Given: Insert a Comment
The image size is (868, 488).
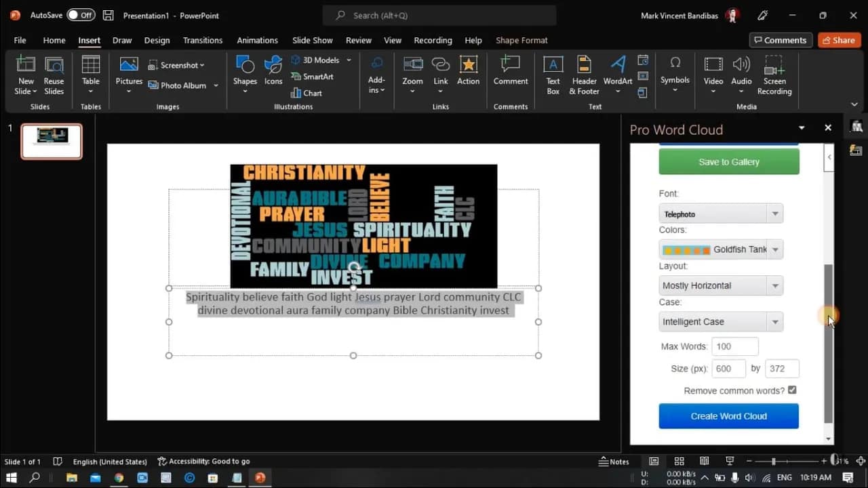Looking at the screenshot, I should (x=511, y=75).
